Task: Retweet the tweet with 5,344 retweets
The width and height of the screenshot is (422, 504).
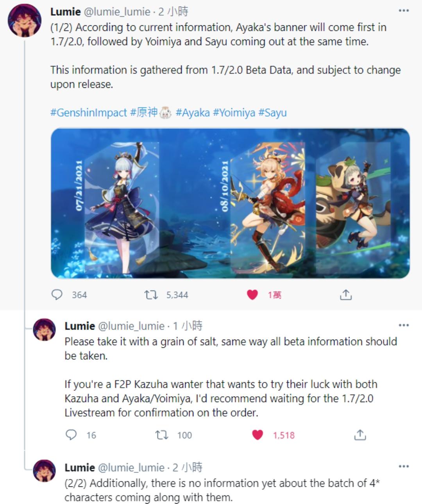Action: [x=151, y=295]
